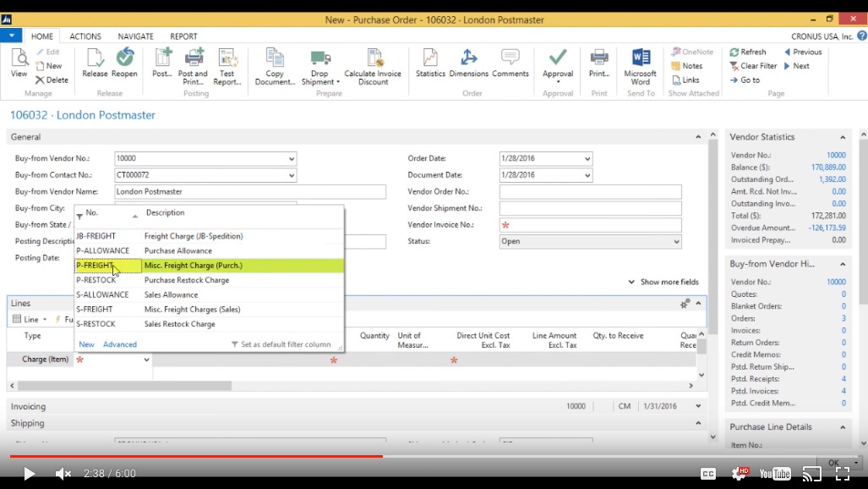868x489 pixels.
Task: Go to the Next record
Action: (x=797, y=65)
